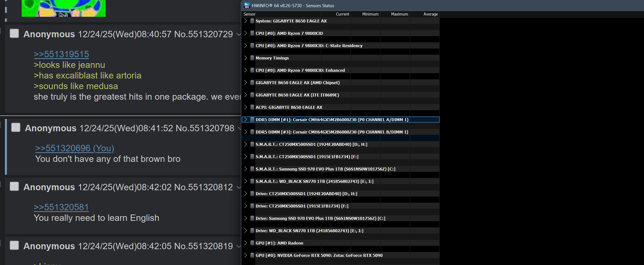Expand the Ryzen 7 9800X3D: Enhanced group
The image size is (644, 265).
pos(245,70)
